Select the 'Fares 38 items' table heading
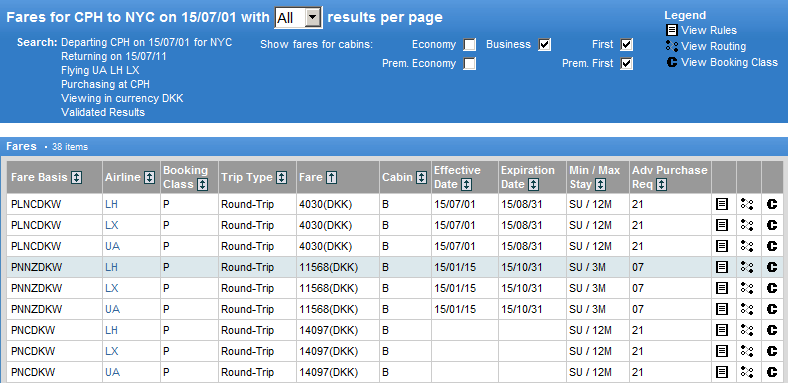This screenshot has height=383, width=788. point(47,147)
